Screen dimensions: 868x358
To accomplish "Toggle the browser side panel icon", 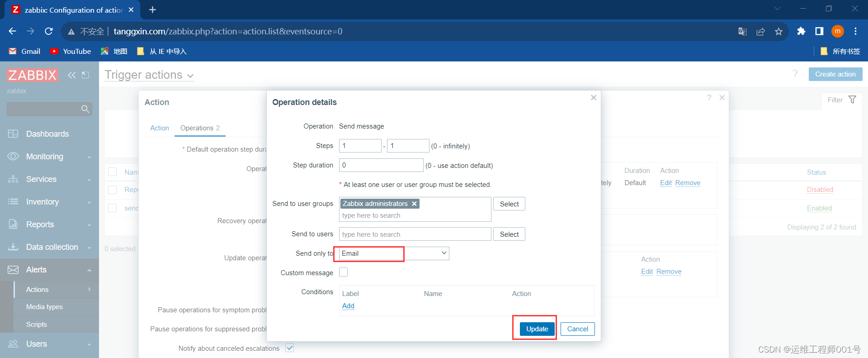I will [819, 31].
